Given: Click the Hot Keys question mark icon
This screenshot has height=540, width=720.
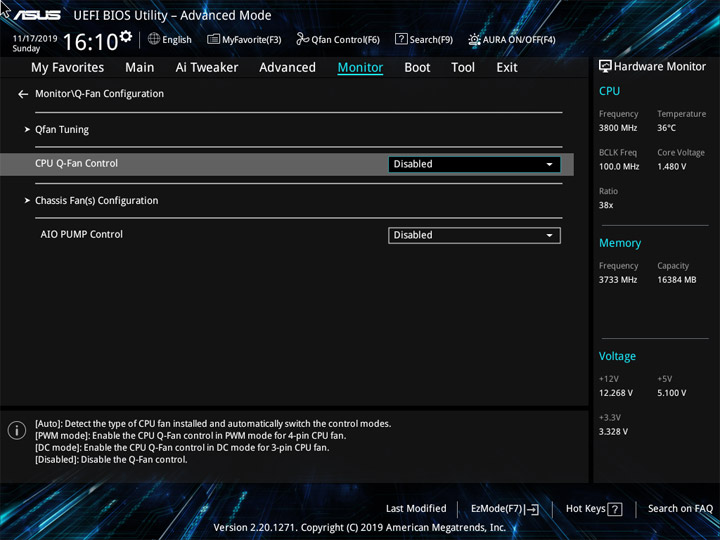Looking at the screenshot, I should tap(614, 509).
